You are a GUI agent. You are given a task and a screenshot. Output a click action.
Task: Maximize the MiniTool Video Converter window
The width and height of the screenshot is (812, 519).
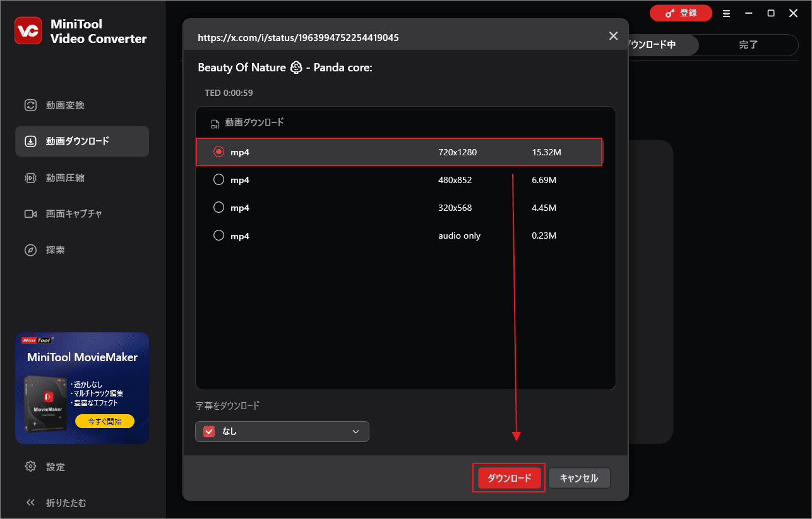[x=771, y=13]
